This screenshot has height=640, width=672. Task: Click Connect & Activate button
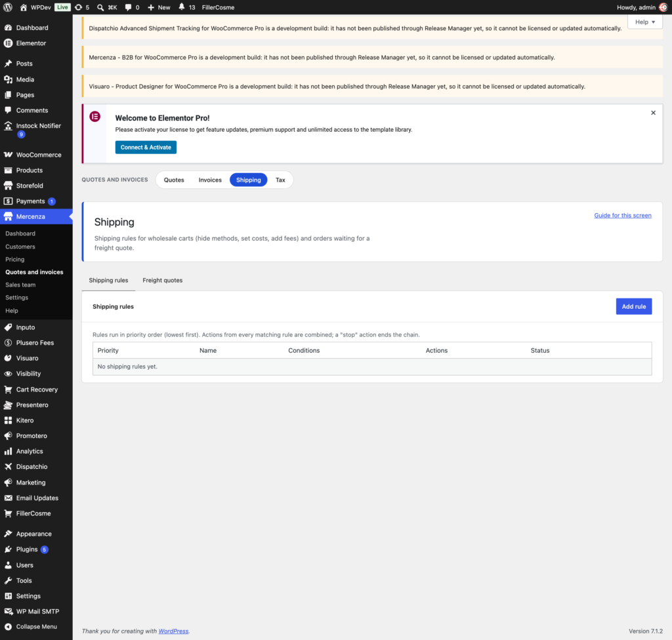pos(146,148)
